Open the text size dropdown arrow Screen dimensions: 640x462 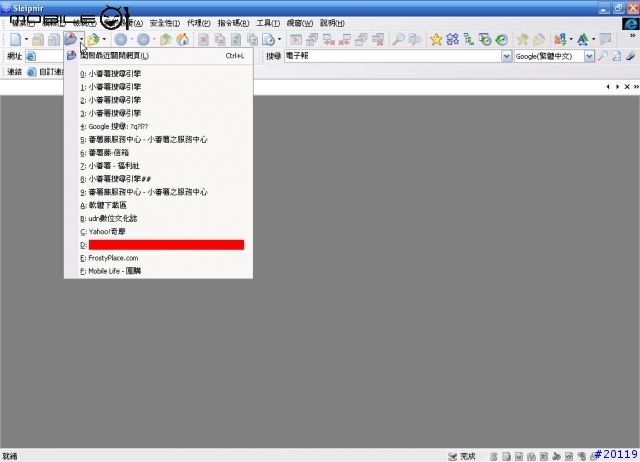tap(593, 40)
